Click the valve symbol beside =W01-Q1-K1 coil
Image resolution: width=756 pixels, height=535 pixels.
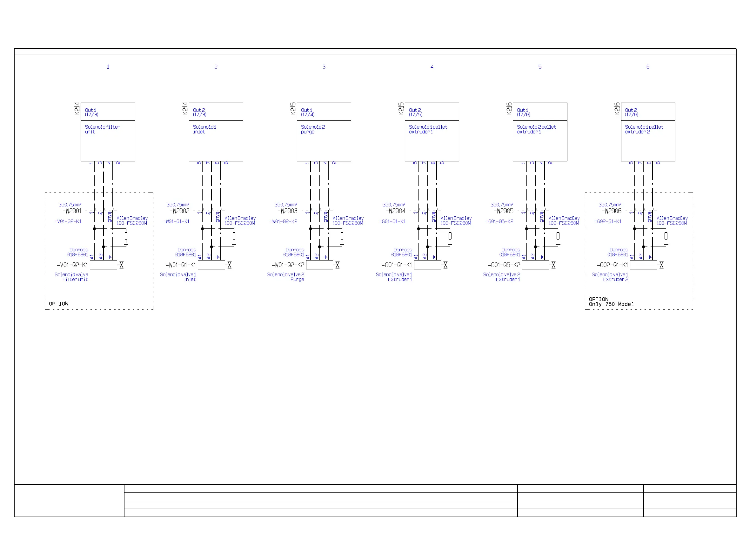tap(229, 265)
